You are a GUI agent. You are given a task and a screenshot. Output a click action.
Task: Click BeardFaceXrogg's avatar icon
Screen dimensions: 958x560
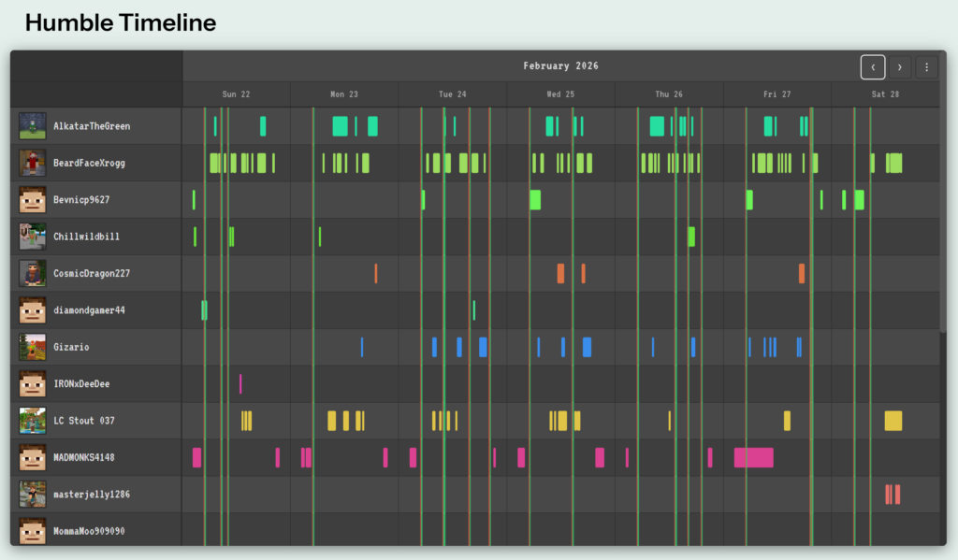pos(33,163)
